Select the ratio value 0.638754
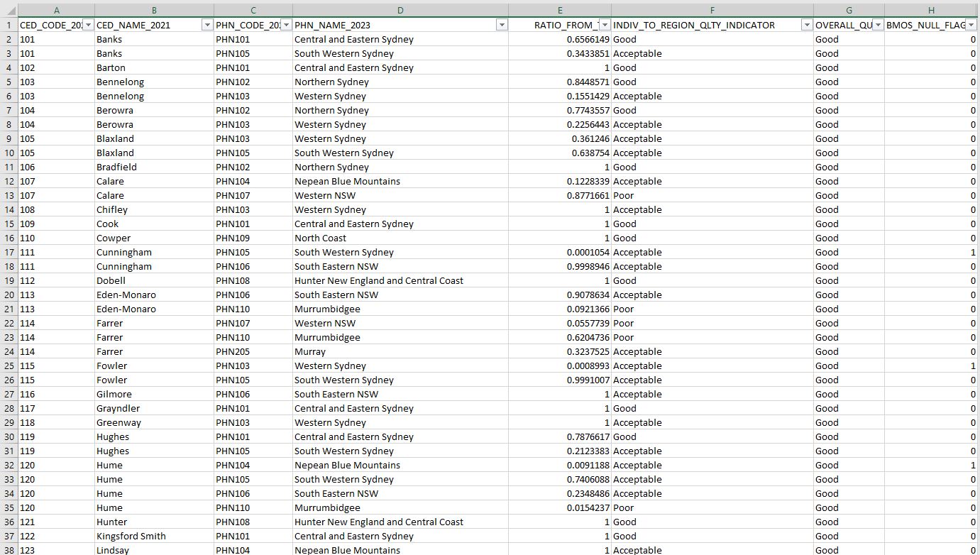 click(x=560, y=153)
